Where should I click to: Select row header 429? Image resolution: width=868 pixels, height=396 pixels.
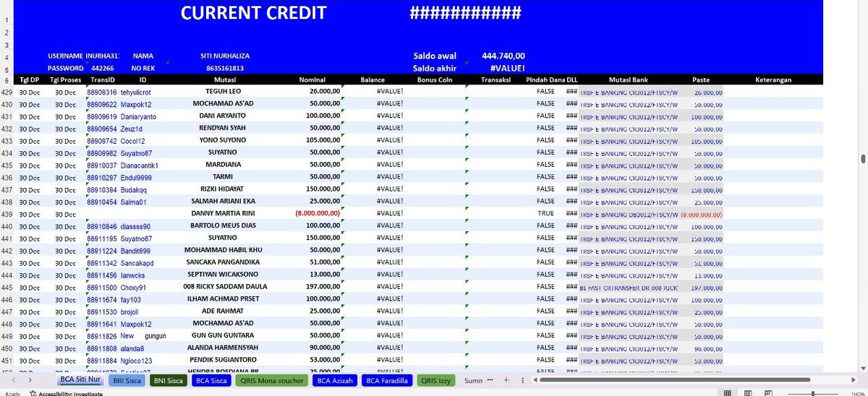[x=7, y=92]
